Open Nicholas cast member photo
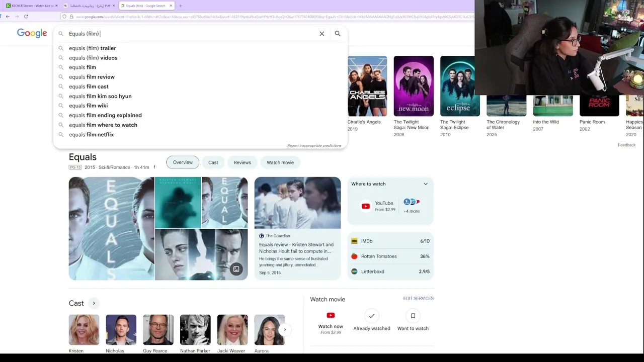Screen dimensions: 644x362 121,330
